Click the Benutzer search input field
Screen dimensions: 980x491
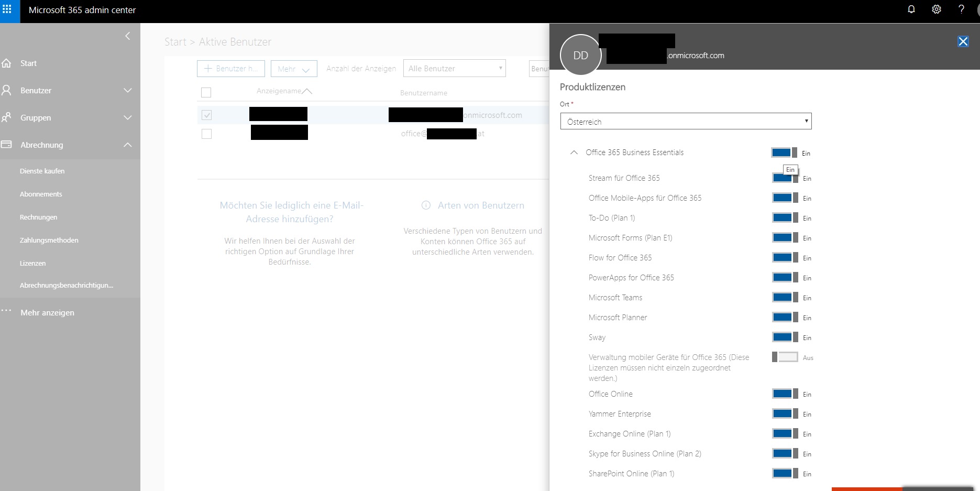[539, 69]
